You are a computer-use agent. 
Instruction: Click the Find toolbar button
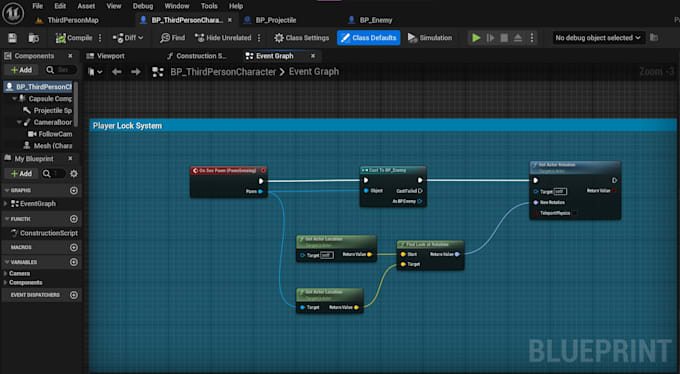(172, 38)
